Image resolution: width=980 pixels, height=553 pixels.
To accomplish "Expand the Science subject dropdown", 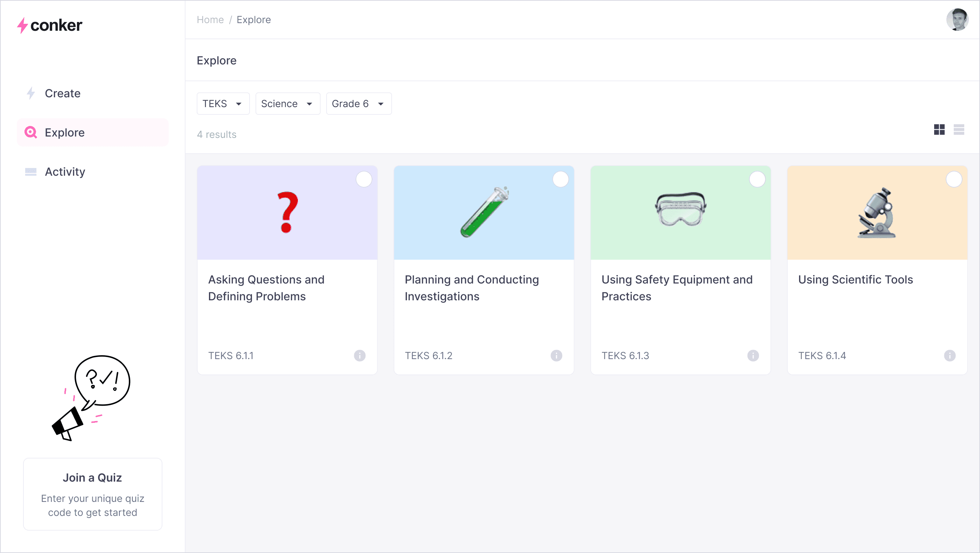I will tap(287, 104).
